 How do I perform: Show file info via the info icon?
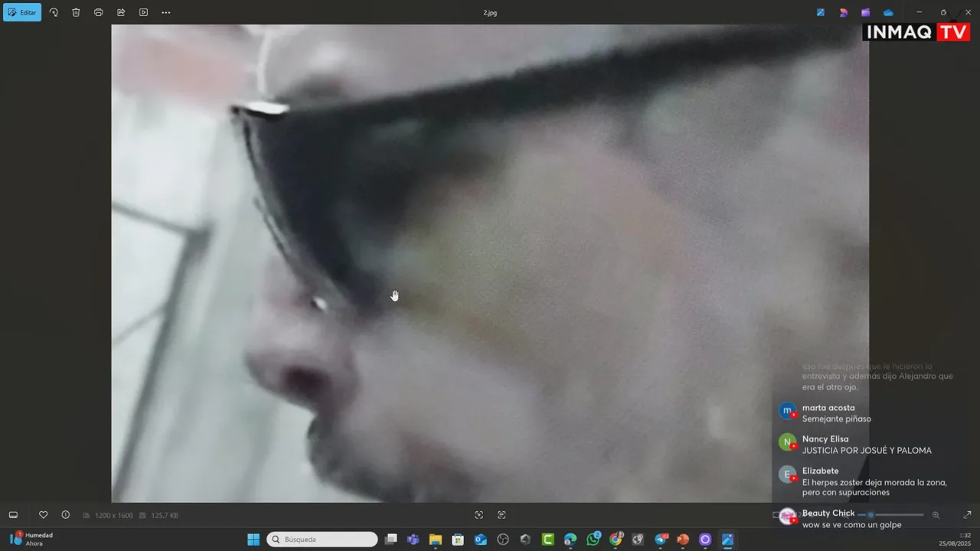click(x=65, y=515)
